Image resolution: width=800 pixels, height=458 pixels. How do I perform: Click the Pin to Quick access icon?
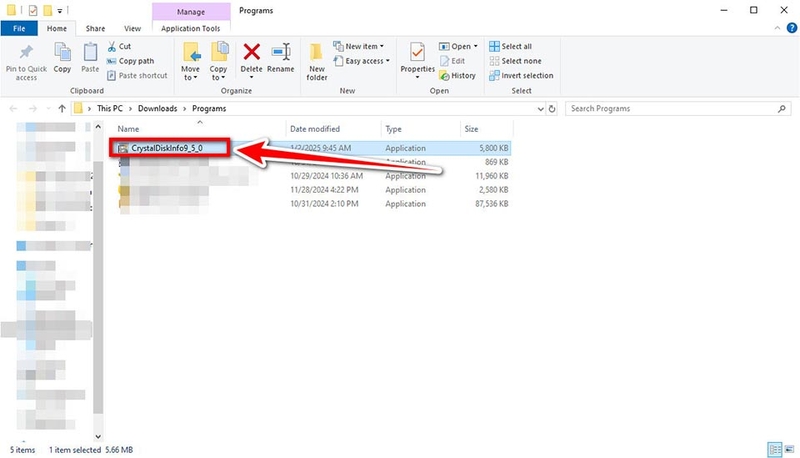pyautogui.click(x=26, y=52)
